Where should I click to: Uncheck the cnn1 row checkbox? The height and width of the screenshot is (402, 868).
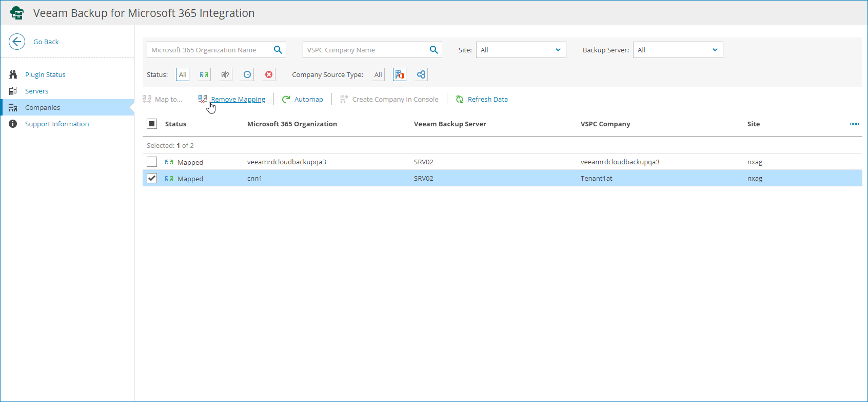(152, 178)
